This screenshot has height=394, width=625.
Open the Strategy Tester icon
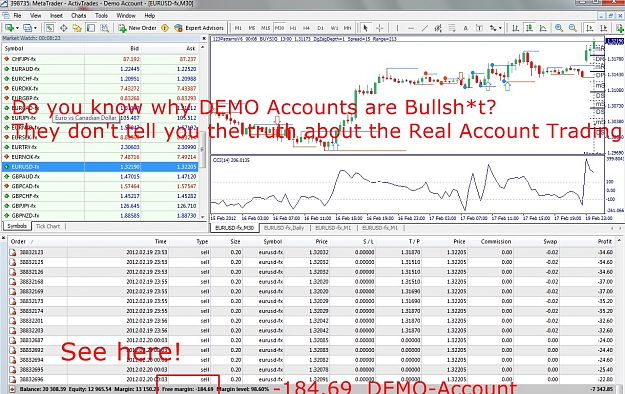coord(104,28)
